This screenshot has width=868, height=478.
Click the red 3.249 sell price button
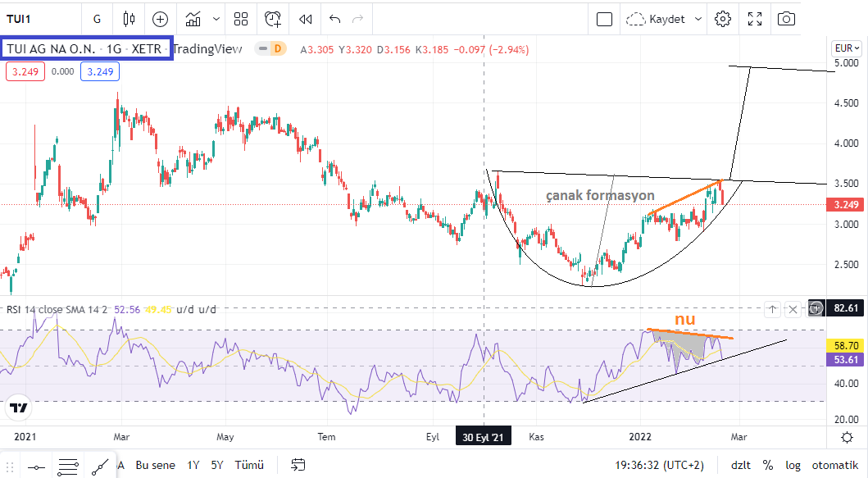25,71
